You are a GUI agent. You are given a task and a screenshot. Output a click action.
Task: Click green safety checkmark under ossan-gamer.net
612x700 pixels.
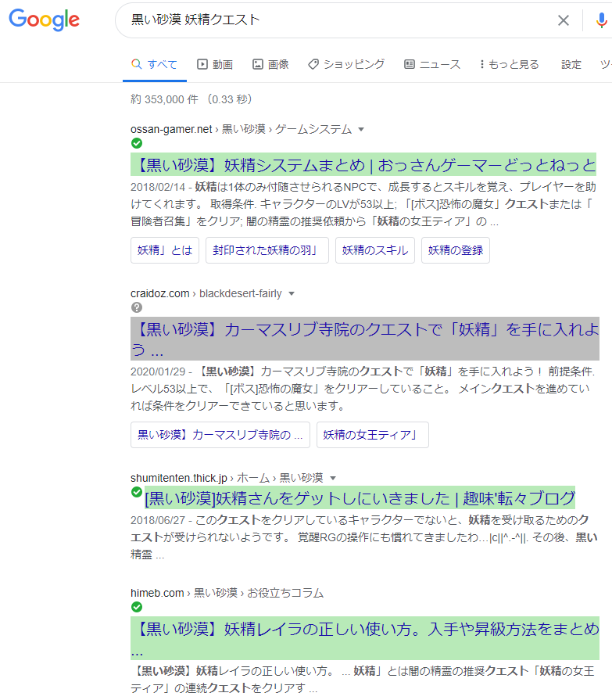[x=137, y=143]
